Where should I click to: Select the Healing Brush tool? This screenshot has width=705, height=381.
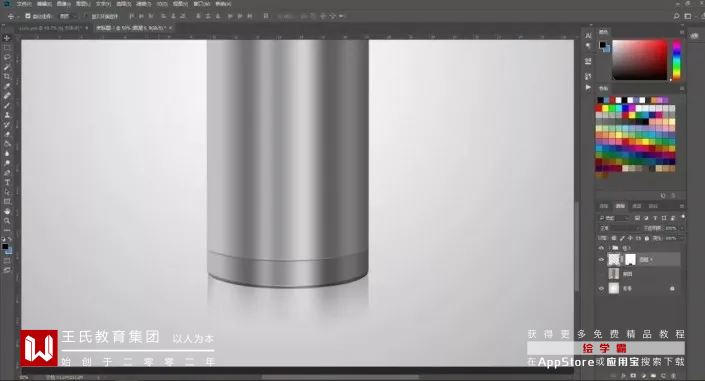(7, 96)
